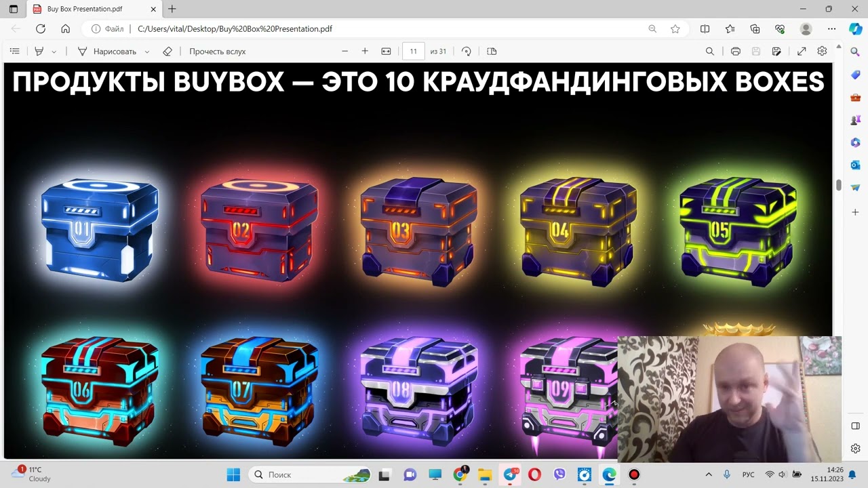The height and width of the screenshot is (488, 868).
Task: Expand the highlight color dropdown arrow
Action: pos(54,52)
